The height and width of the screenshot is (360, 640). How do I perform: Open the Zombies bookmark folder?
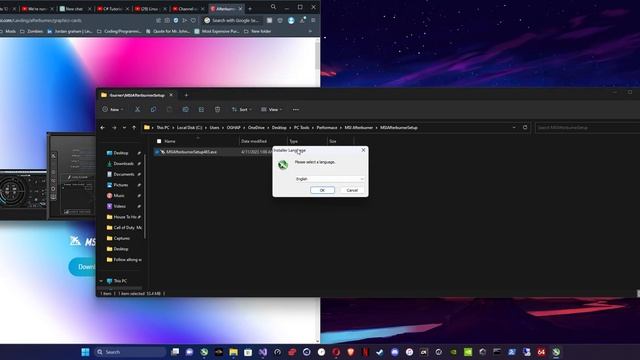[x=31, y=31]
